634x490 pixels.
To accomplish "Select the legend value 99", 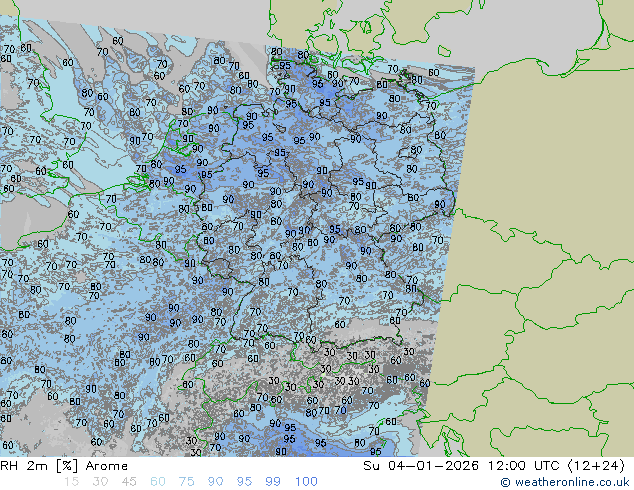I will (273, 482).
